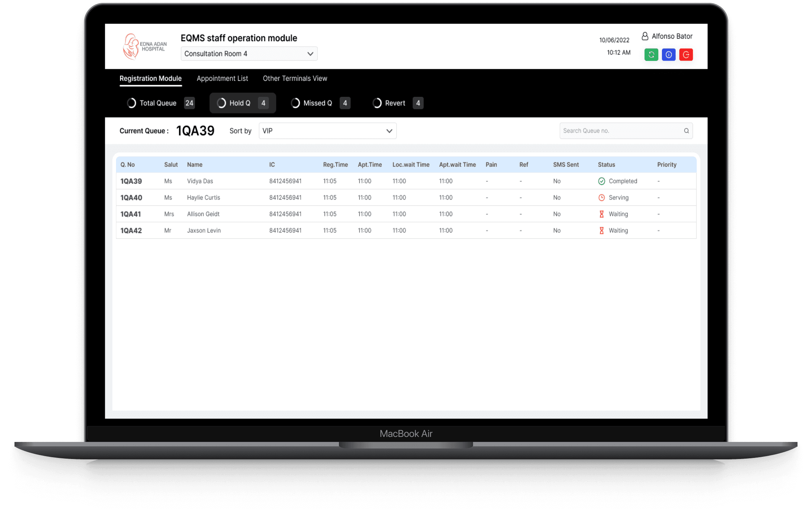
Task: Click the green Completed status check icon
Action: [601, 181]
